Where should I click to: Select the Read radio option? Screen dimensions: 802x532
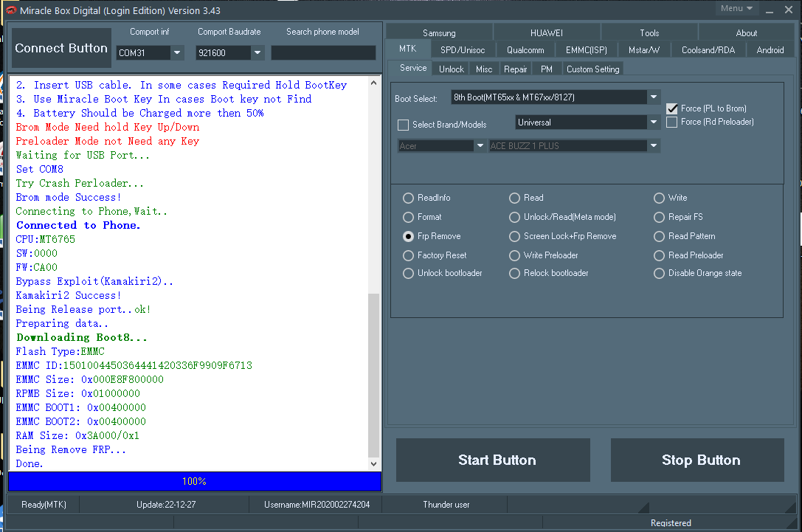click(514, 198)
